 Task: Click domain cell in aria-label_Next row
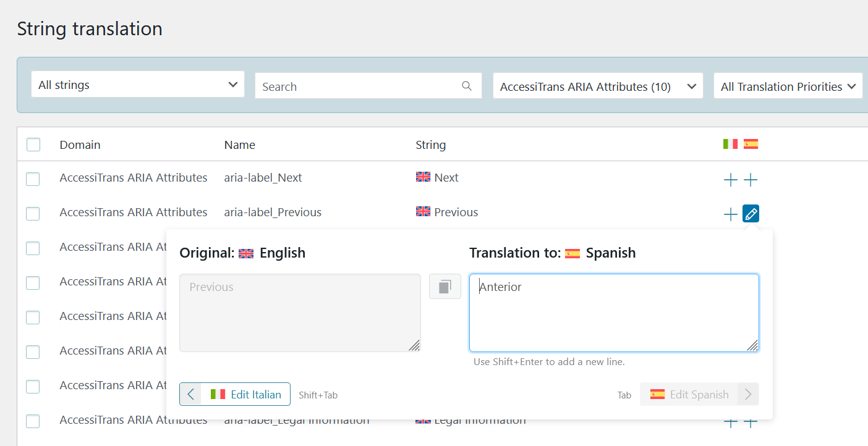click(x=134, y=177)
